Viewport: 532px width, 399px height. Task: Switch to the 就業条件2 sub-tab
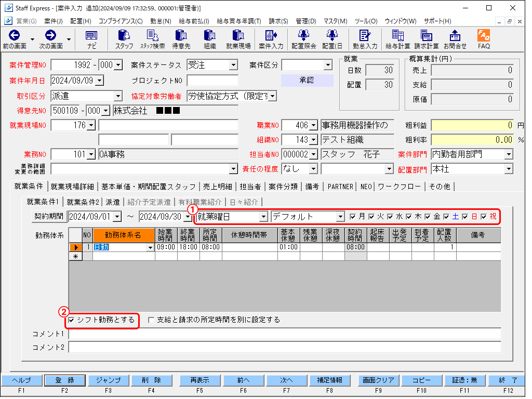83,202
